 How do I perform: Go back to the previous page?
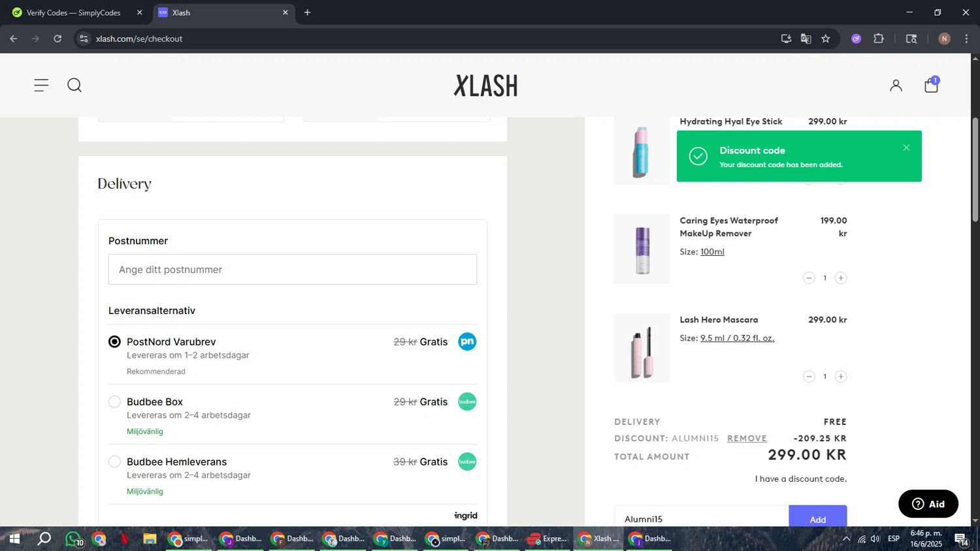[x=14, y=39]
